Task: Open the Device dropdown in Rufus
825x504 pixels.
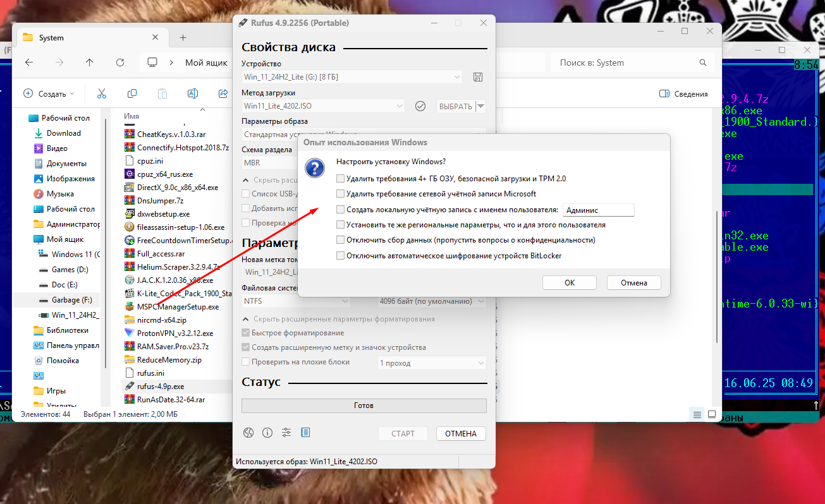Action: (x=352, y=77)
